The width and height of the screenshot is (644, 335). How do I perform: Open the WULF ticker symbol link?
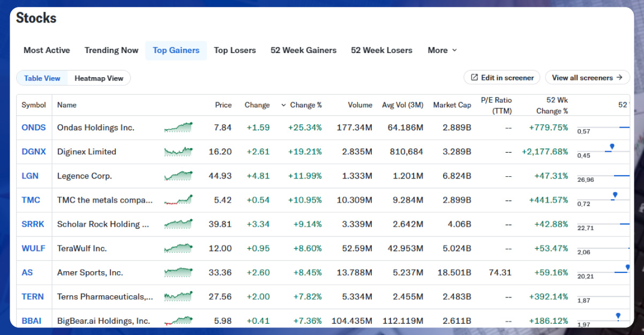click(x=33, y=248)
